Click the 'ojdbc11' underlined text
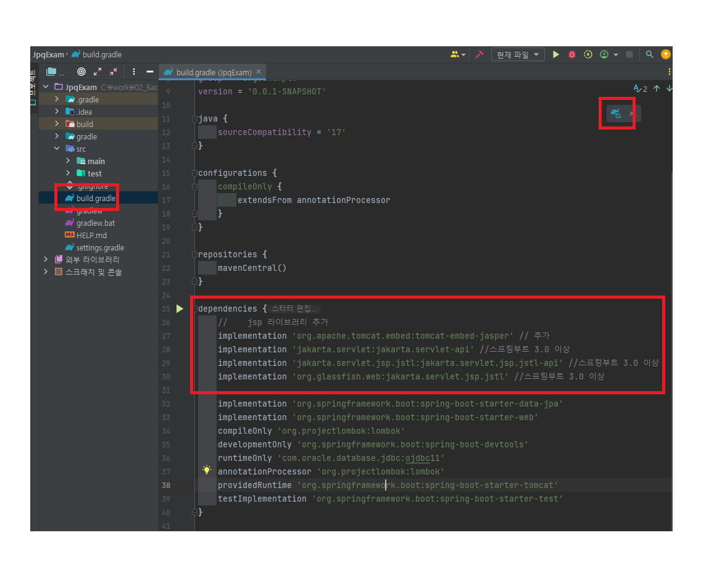The height and width of the screenshot is (588, 714). (422, 458)
